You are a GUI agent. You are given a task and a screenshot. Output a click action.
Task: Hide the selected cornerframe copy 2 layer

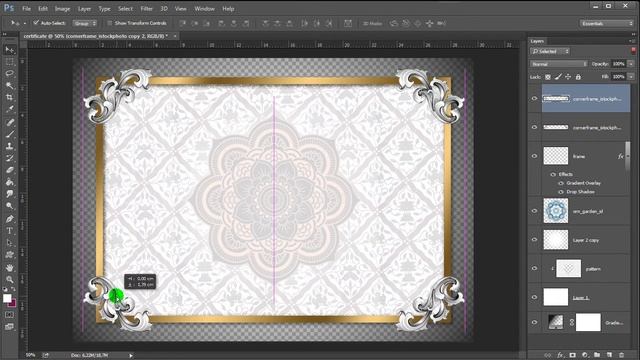click(534, 98)
